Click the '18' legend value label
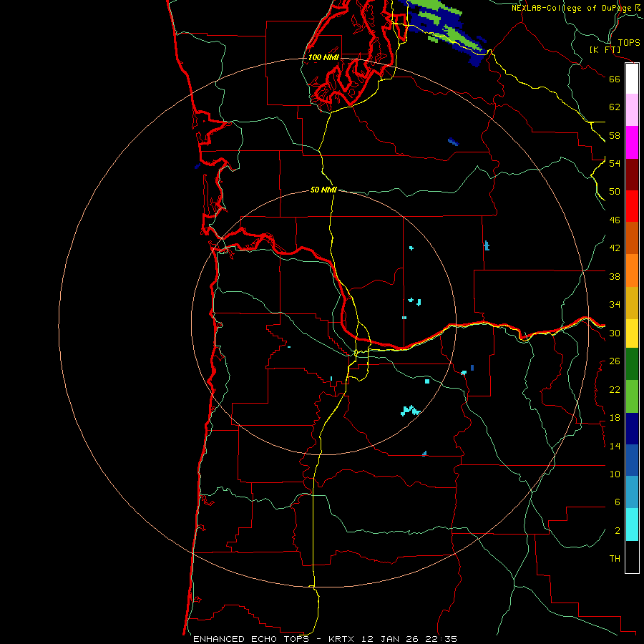This screenshot has width=644, height=644. (x=615, y=418)
